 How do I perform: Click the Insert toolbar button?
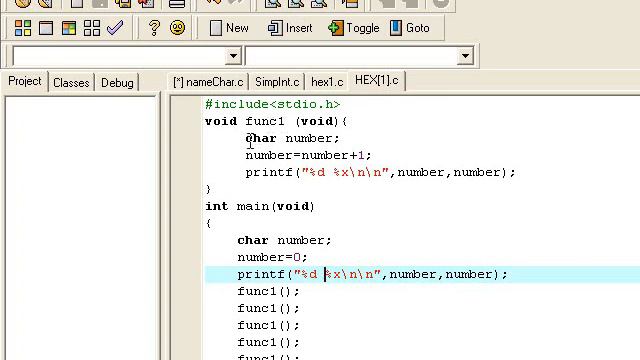pos(290,28)
